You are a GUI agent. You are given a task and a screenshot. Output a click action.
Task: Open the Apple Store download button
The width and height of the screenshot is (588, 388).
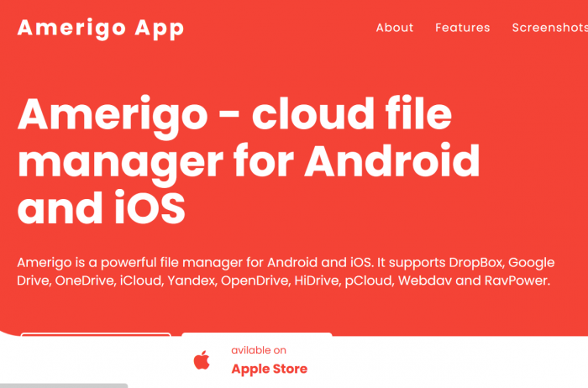257,360
